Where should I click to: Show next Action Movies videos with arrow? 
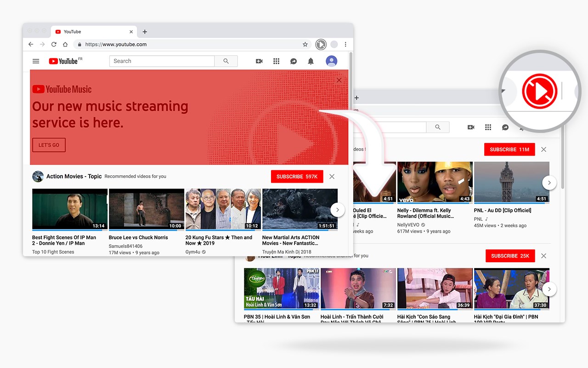(338, 210)
